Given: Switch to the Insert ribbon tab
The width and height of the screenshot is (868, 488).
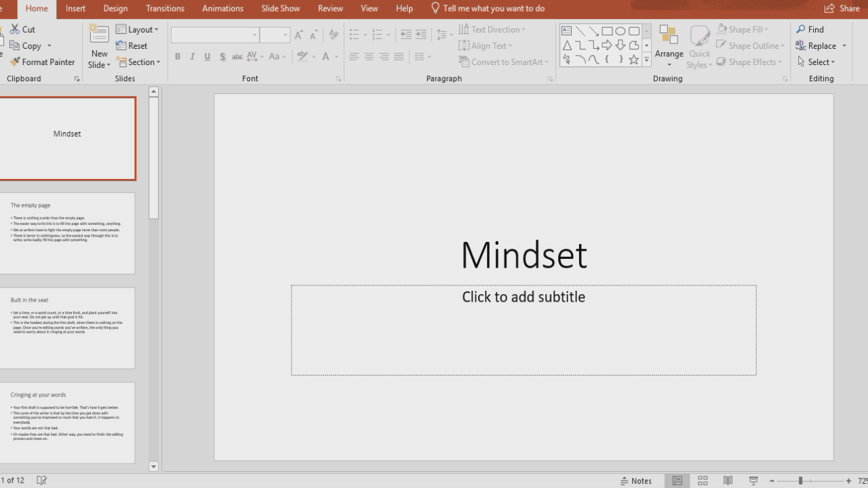Looking at the screenshot, I should [75, 8].
